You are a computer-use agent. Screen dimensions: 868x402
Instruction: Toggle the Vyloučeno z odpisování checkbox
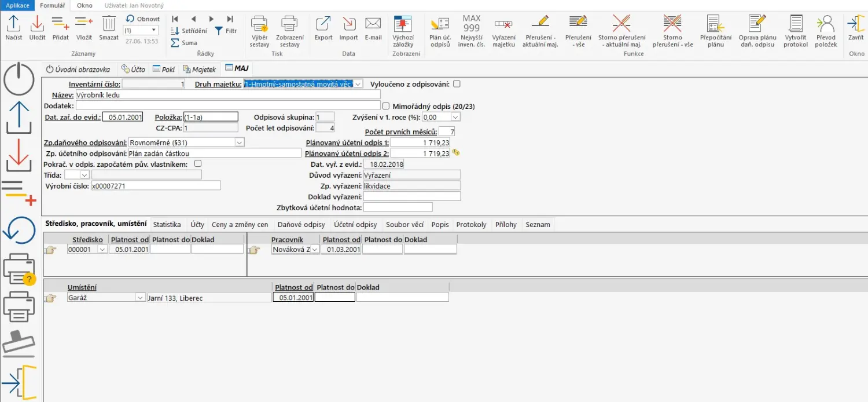[457, 84]
